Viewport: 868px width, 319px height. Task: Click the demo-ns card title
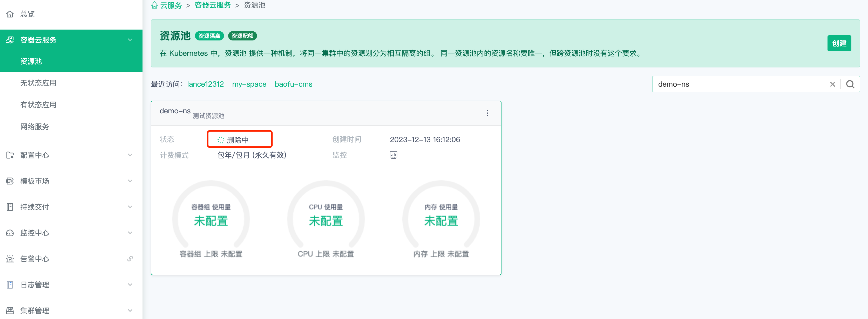pos(175,111)
